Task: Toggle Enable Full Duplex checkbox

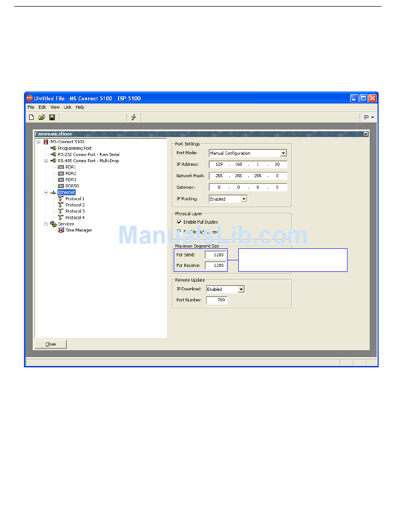Action: coord(179,222)
